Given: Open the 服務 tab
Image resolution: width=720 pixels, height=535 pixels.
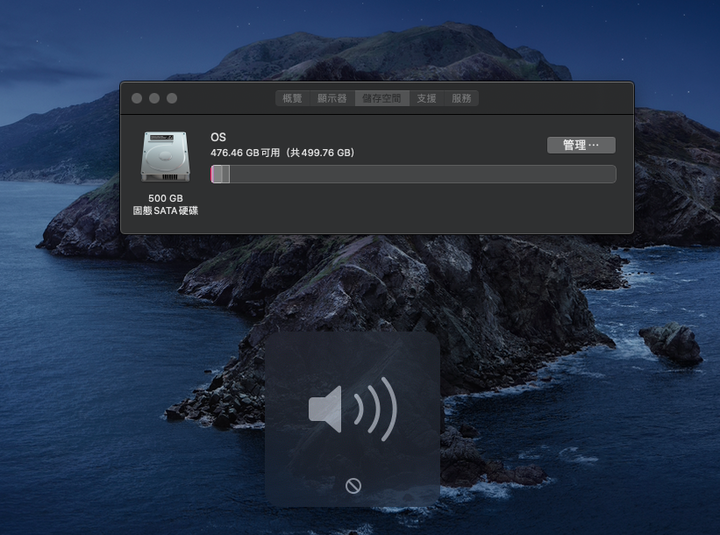Looking at the screenshot, I should pos(461,98).
